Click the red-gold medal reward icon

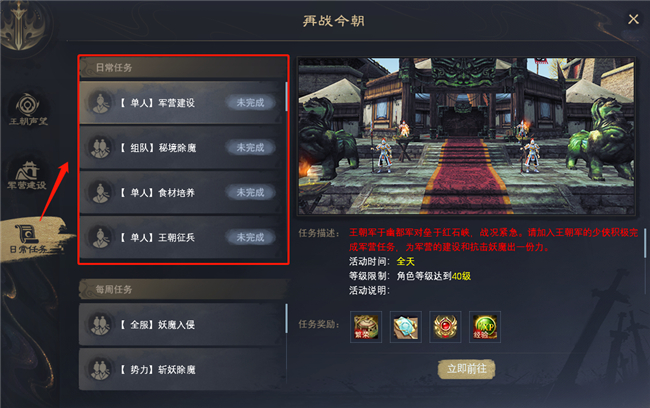point(445,327)
